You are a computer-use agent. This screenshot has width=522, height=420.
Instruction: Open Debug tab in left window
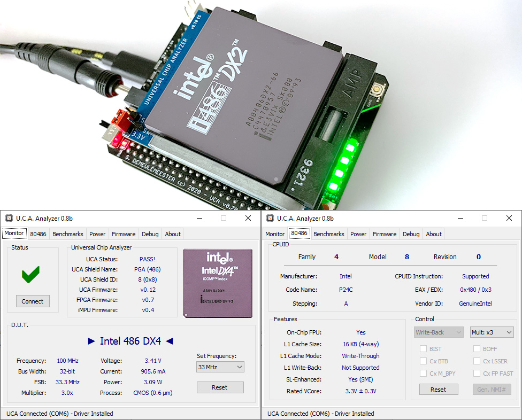tap(150, 234)
